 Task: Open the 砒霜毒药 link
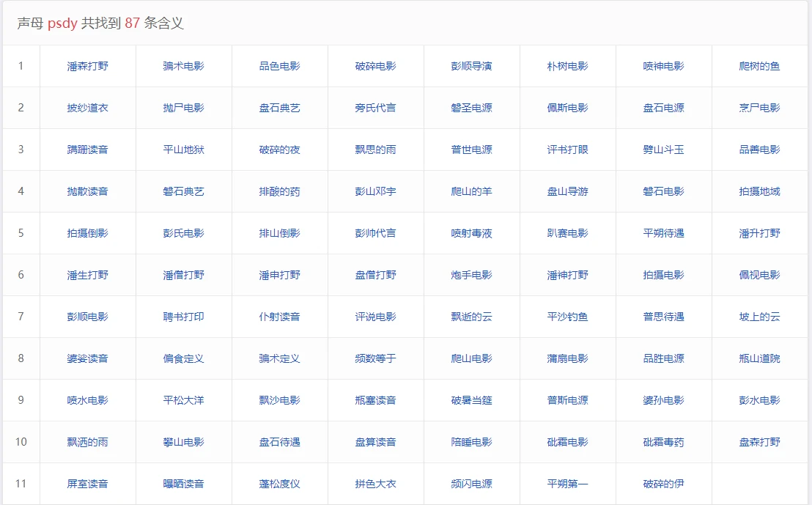pyautogui.click(x=663, y=442)
